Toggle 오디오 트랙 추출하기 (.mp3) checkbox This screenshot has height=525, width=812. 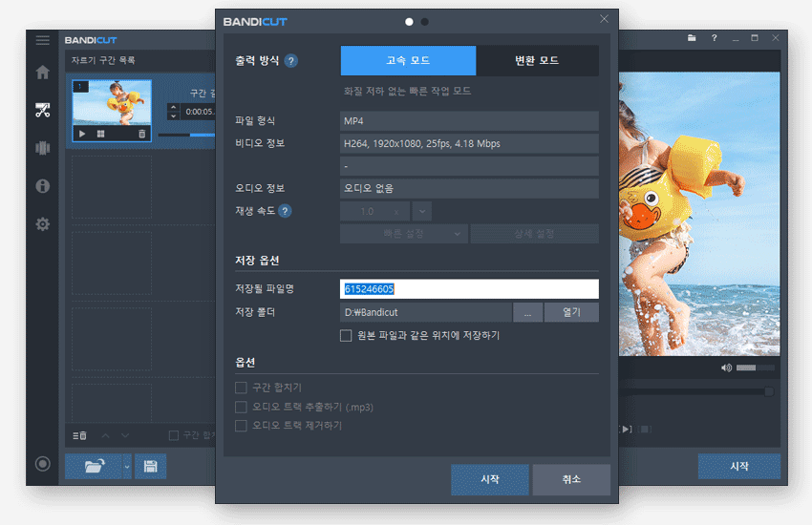coord(241,407)
